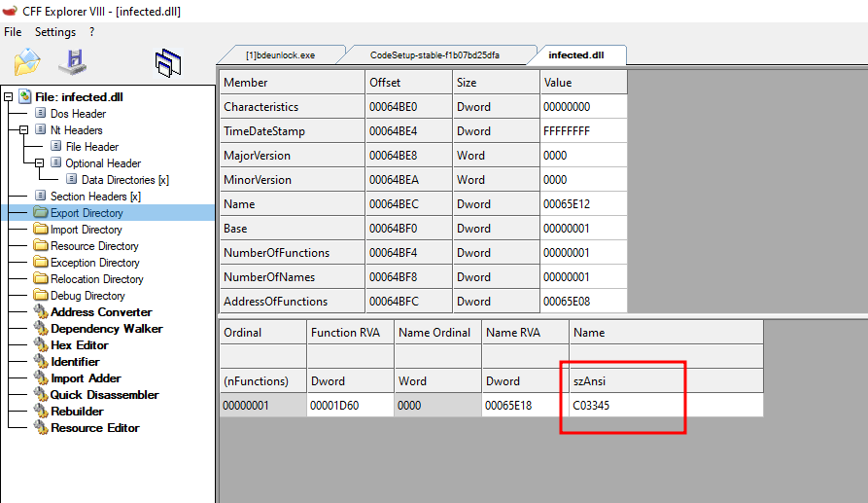
Task: Launch the Dependency Walker tool
Action: click(107, 329)
